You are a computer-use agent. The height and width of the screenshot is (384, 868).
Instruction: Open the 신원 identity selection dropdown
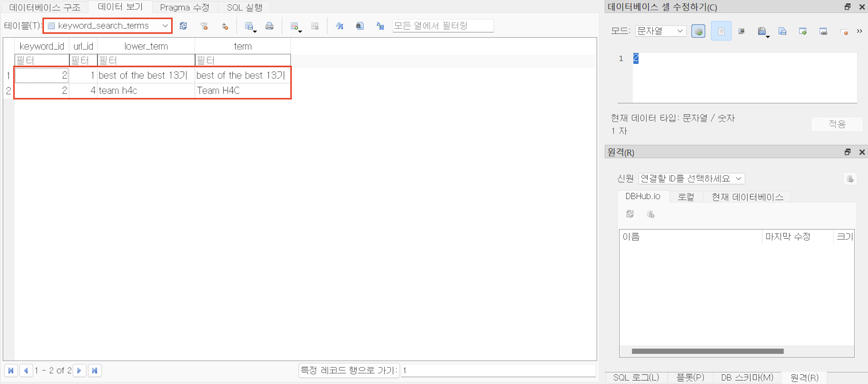(x=691, y=179)
